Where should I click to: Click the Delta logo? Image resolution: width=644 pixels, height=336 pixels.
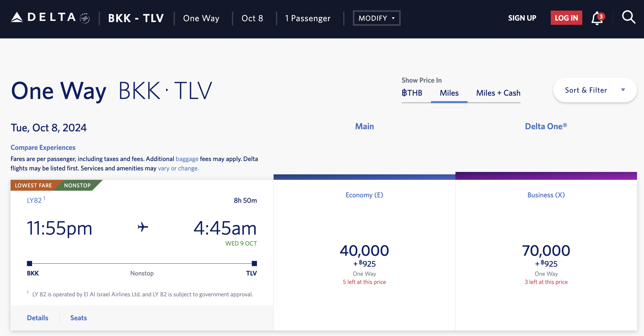point(43,17)
